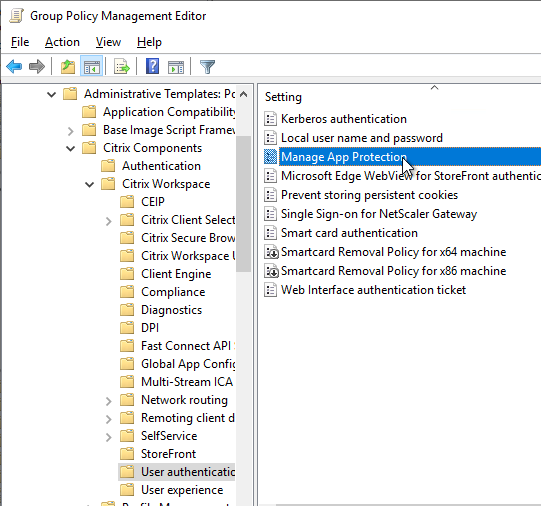The image size is (541, 506).
Task: Collapse the Citrix Workspace node
Action: coord(89,185)
